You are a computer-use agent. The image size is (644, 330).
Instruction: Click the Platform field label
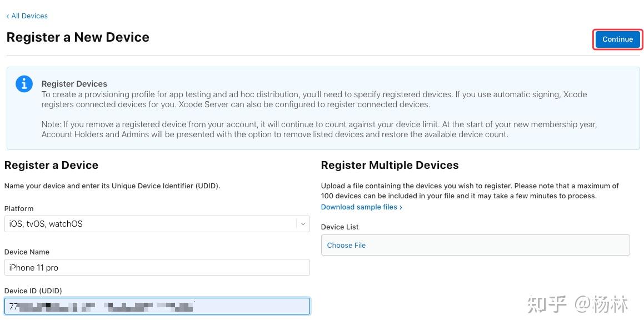coord(19,208)
